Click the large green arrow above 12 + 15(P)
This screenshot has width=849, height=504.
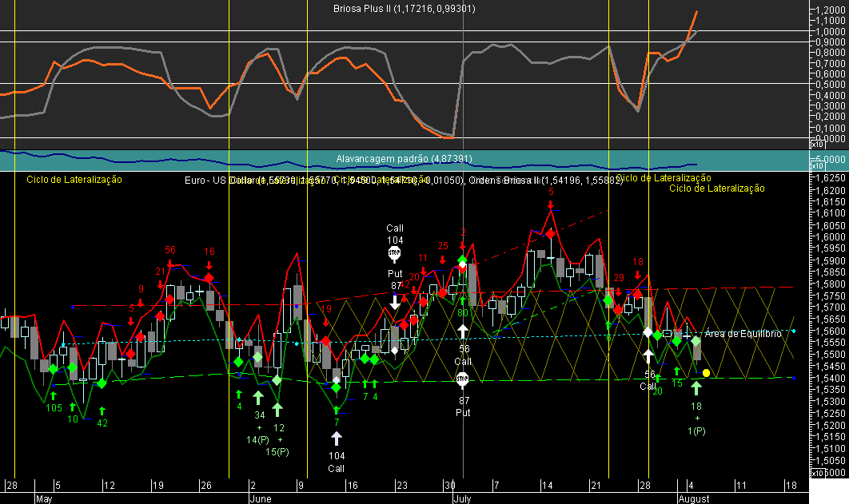277,410
